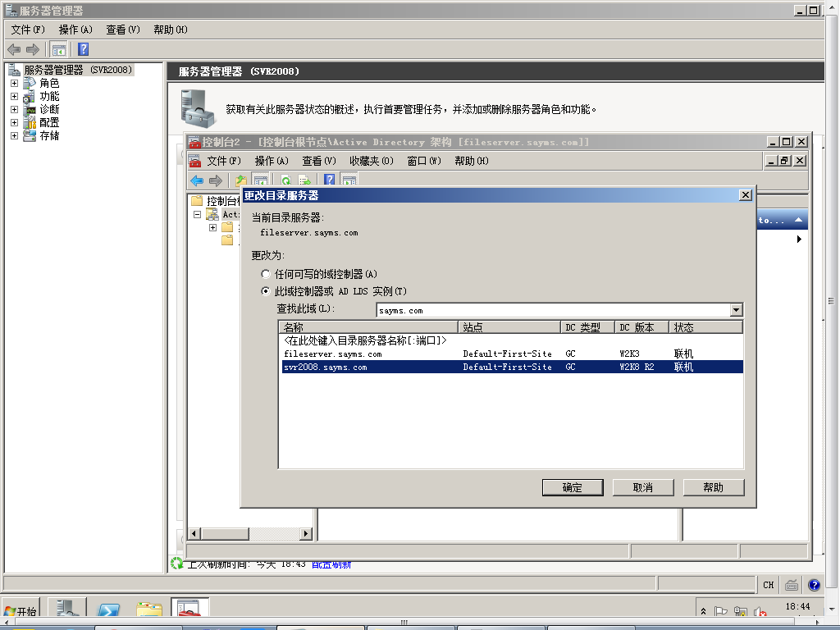Viewport: 840px width, 630px height.
Task: Click the Help icon in Server Manager toolbar
Action: pyautogui.click(x=83, y=49)
